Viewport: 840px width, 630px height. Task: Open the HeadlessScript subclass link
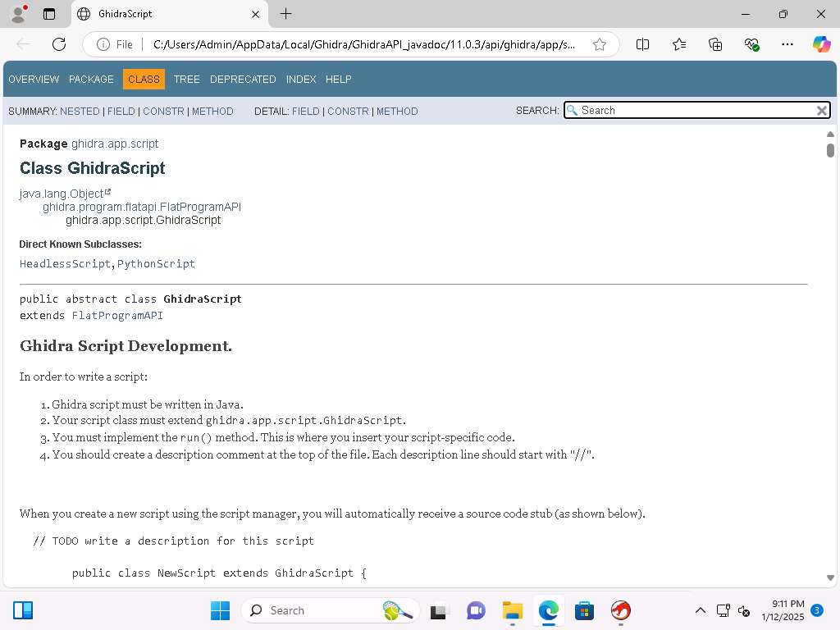point(65,264)
